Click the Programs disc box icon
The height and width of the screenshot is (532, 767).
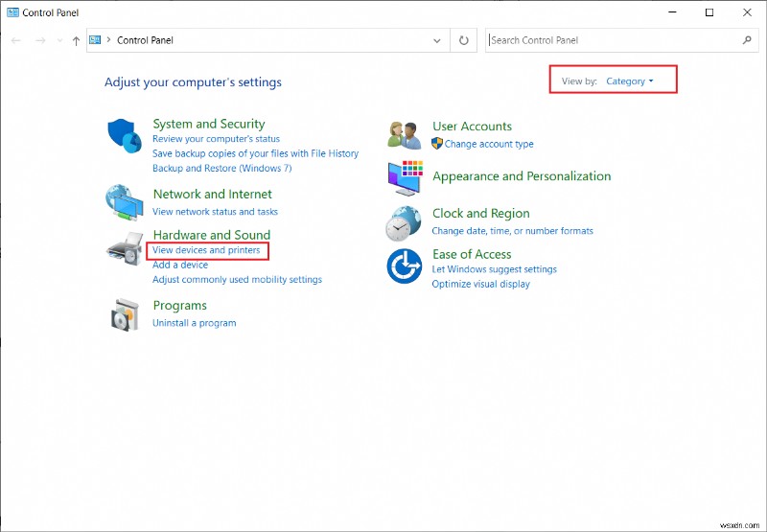[x=126, y=314]
